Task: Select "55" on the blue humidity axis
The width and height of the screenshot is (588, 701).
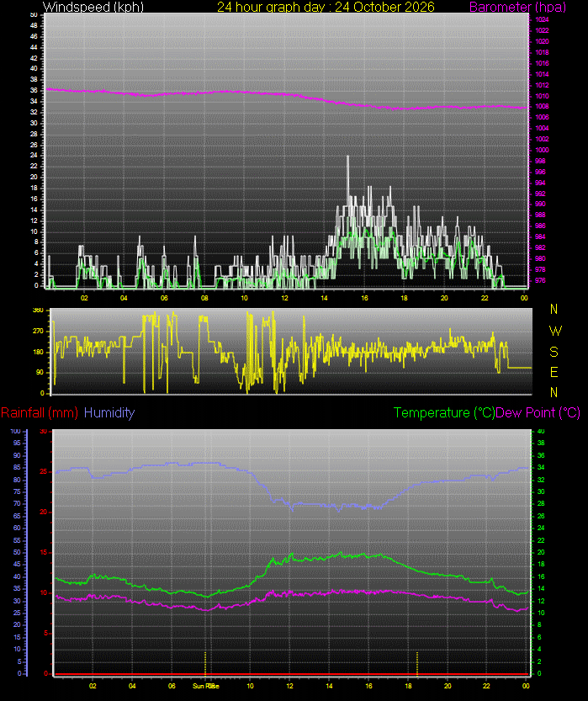Action: click(17, 540)
